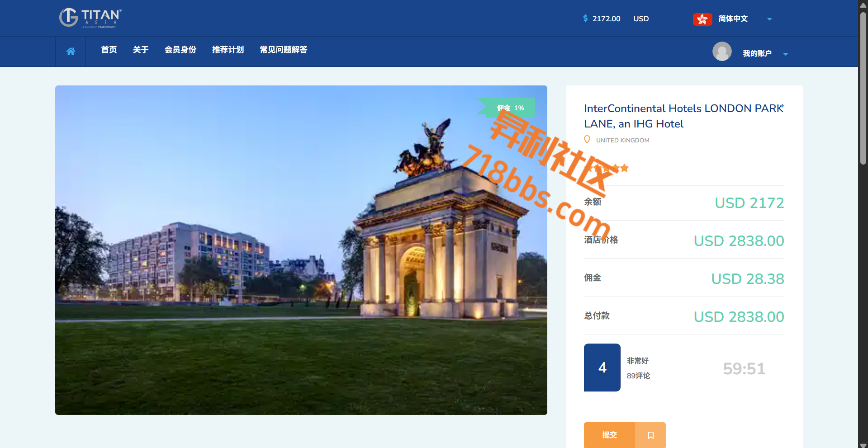The width and height of the screenshot is (868, 448).
Task: Click the 总付款 label
Action: (597, 316)
